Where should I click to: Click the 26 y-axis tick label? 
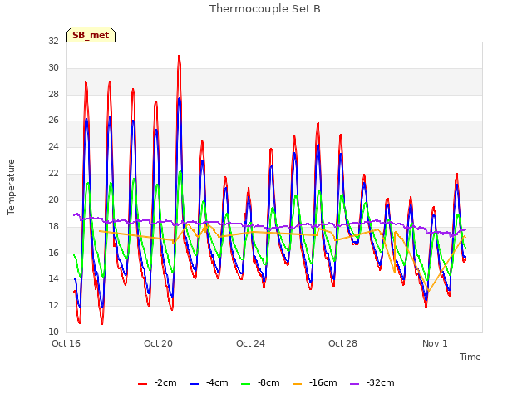[53, 120]
